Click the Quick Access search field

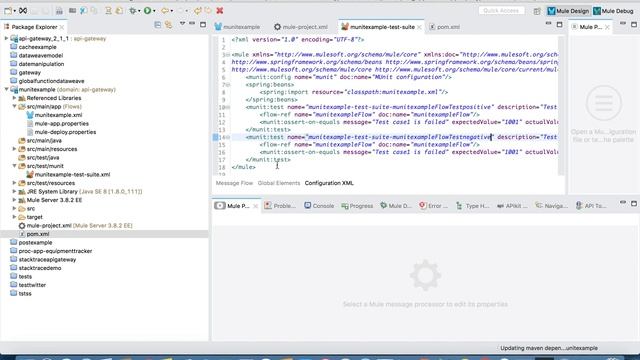501,11
